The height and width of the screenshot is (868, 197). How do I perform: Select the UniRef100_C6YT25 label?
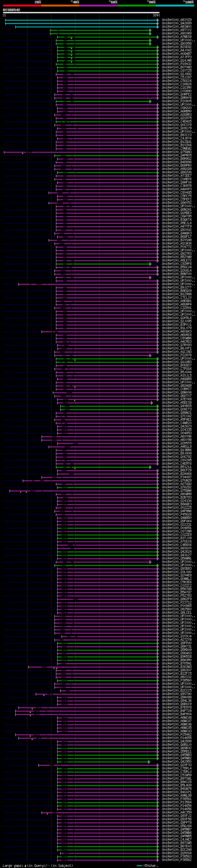pyautogui.click(x=177, y=71)
